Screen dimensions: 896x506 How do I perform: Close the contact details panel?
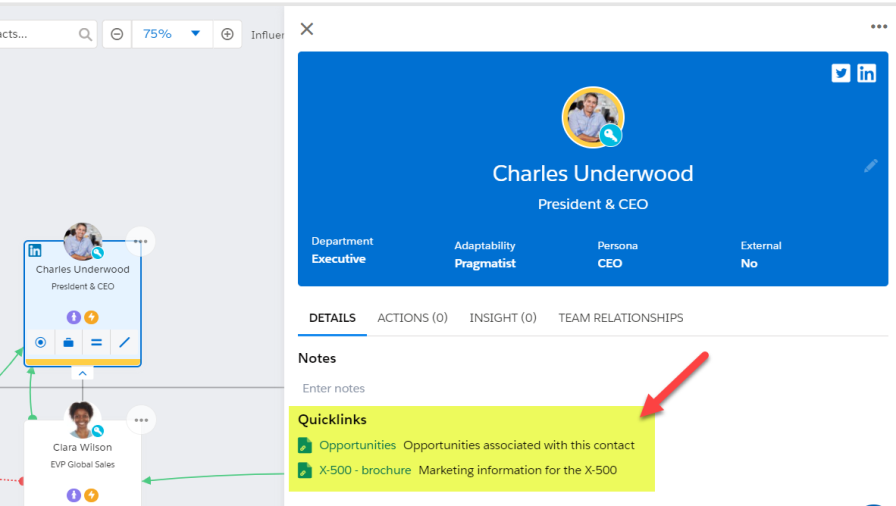click(307, 29)
